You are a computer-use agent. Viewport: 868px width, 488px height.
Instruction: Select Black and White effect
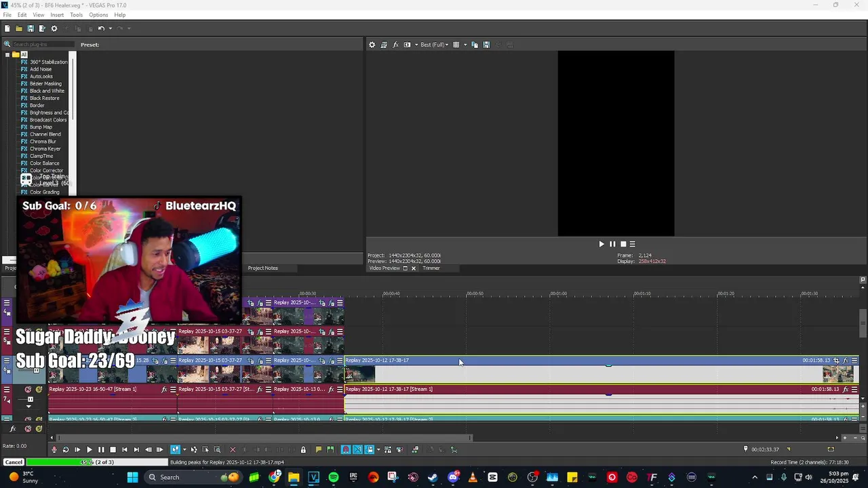[47, 91]
